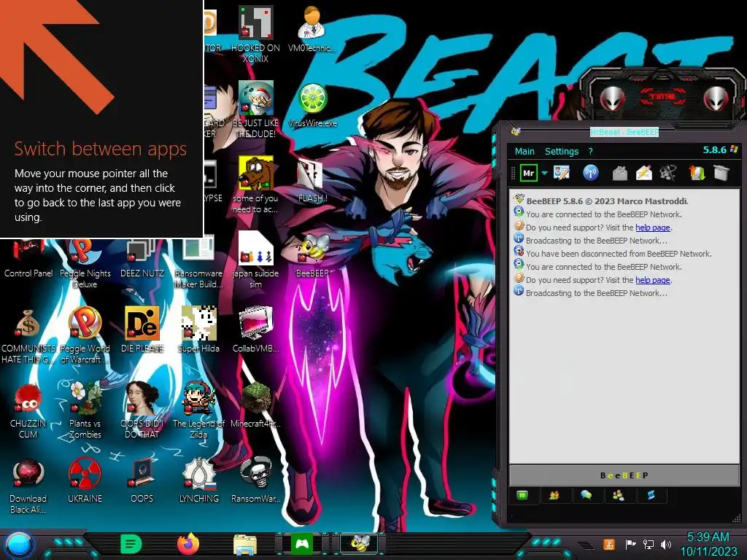Open the Settings menu in BeeBEEP
This screenshot has width=747, height=560.
(x=562, y=152)
